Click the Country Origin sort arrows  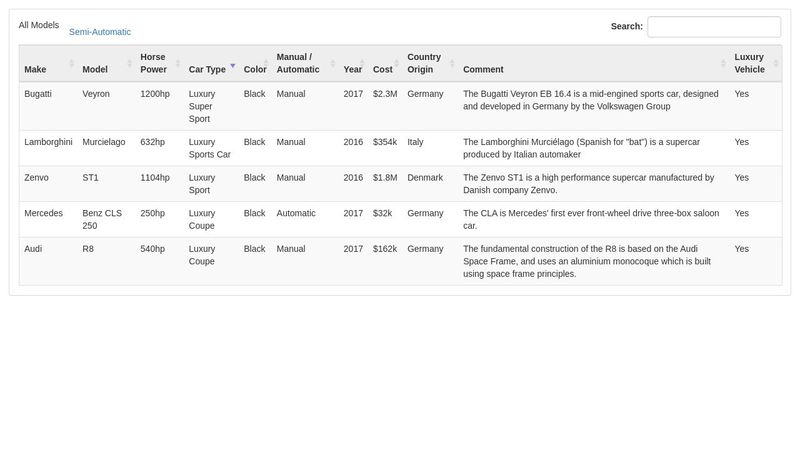[452, 63]
